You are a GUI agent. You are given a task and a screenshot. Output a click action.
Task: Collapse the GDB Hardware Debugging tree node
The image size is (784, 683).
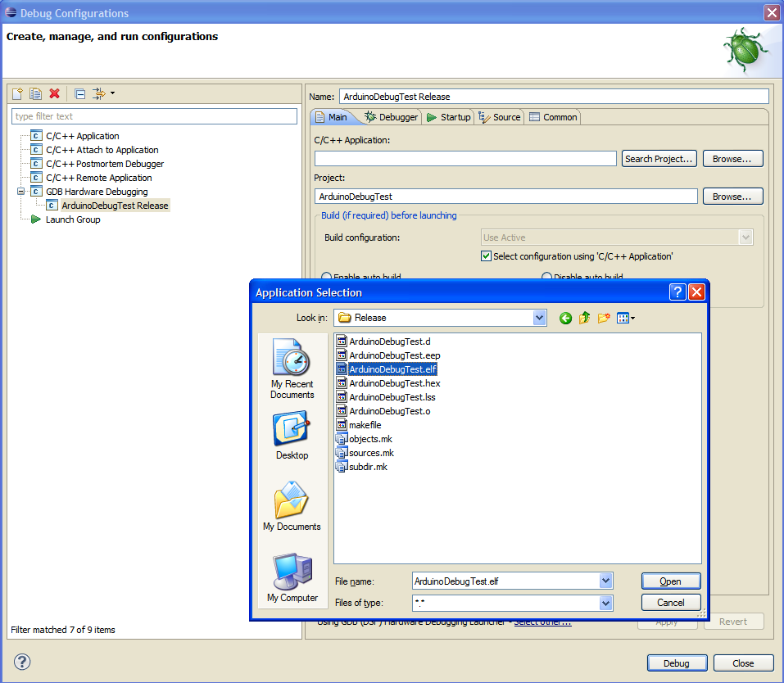click(x=21, y=192)
